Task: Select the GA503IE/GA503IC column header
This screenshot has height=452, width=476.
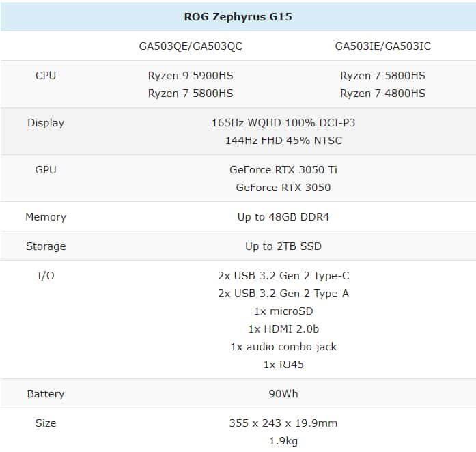Action: coord(383,46)
